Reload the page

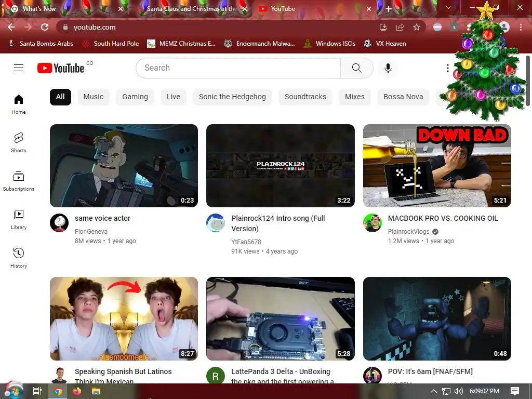(x=45, y=27)
